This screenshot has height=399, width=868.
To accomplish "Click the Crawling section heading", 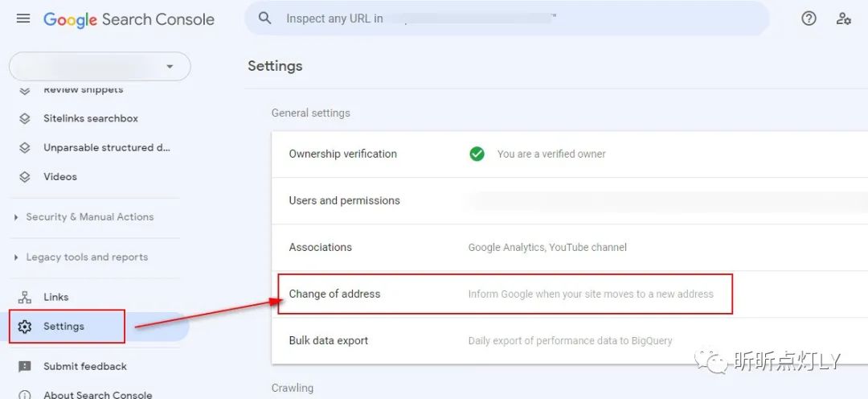I will (x=293, y=388).
